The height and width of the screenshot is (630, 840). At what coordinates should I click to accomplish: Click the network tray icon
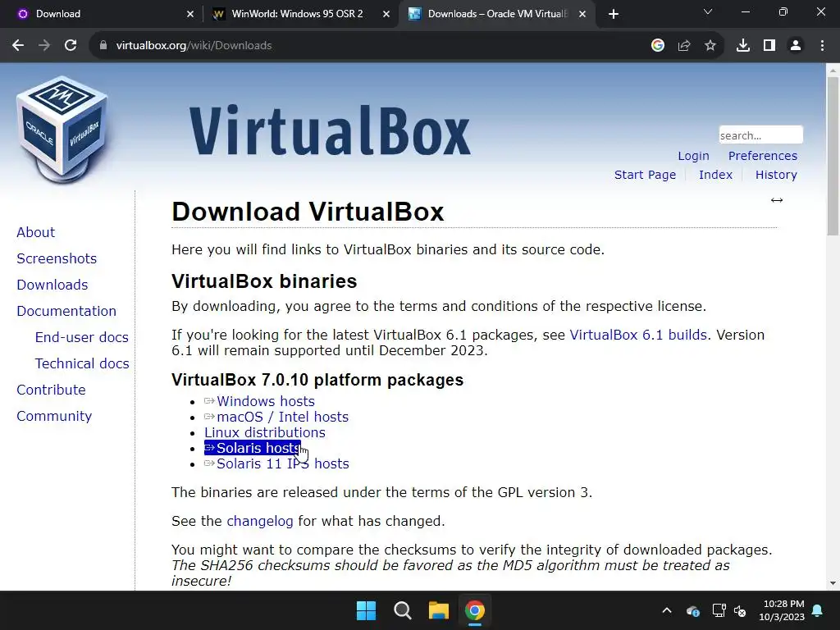pos(719,610)
